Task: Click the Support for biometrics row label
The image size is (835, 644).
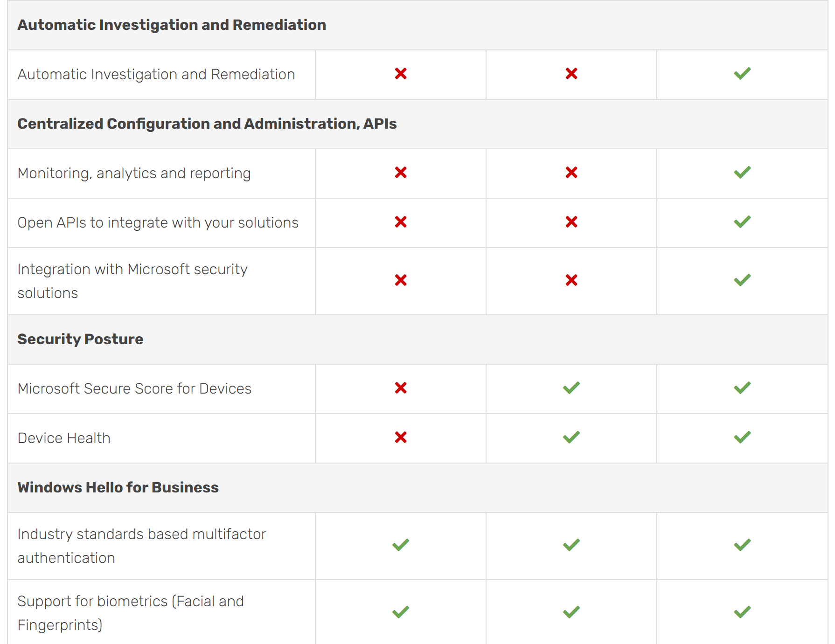Action: click(131, 613)
